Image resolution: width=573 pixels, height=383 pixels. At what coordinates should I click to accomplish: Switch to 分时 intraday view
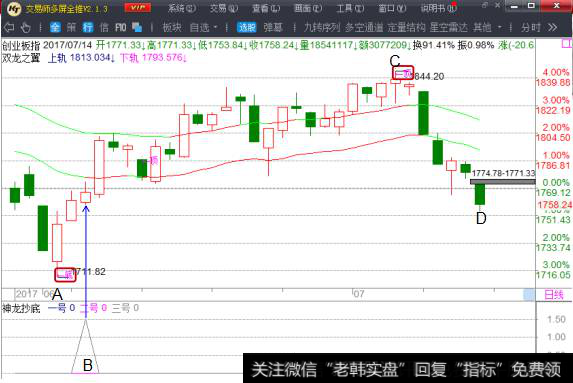click(531, 27)
